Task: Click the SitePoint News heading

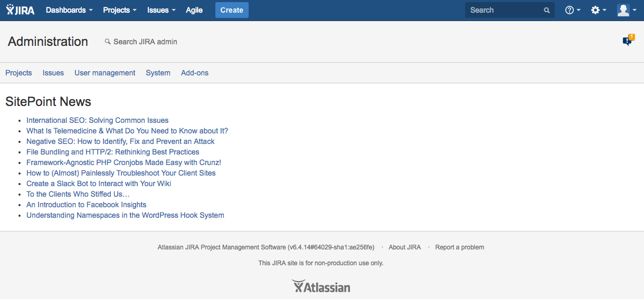Action: [x=48, y=102]
